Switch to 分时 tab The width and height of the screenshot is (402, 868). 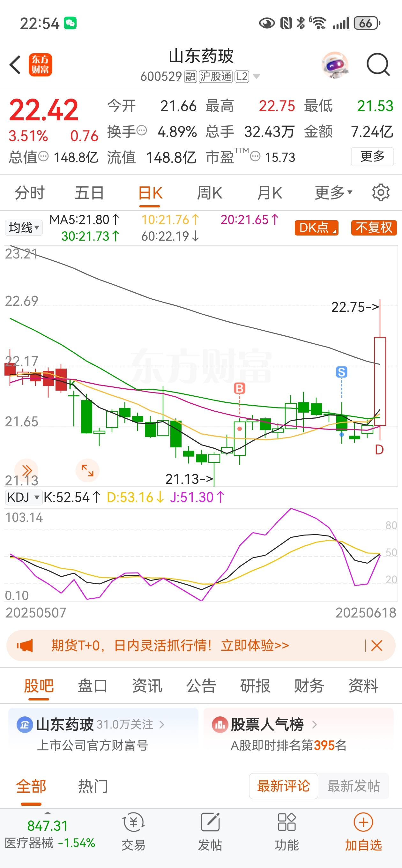(x=30, y=193)
